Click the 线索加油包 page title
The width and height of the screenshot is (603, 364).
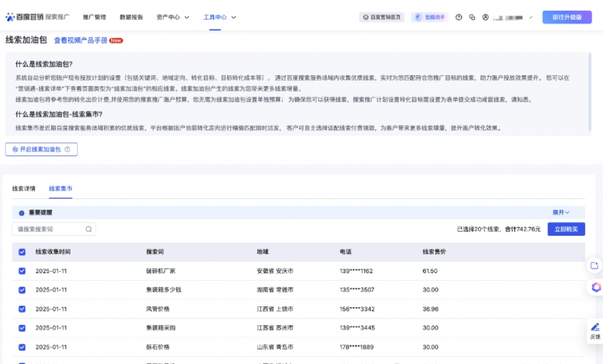tap(26, 40)
